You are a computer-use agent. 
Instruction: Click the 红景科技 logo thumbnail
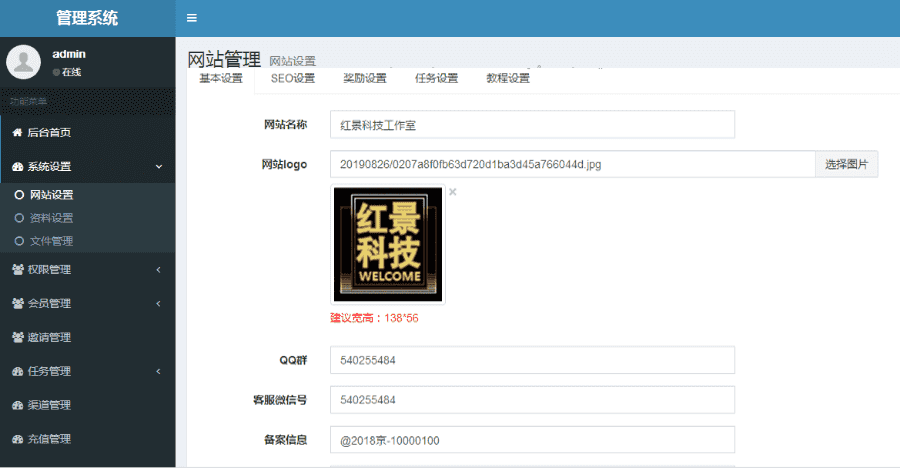point(388,244)
